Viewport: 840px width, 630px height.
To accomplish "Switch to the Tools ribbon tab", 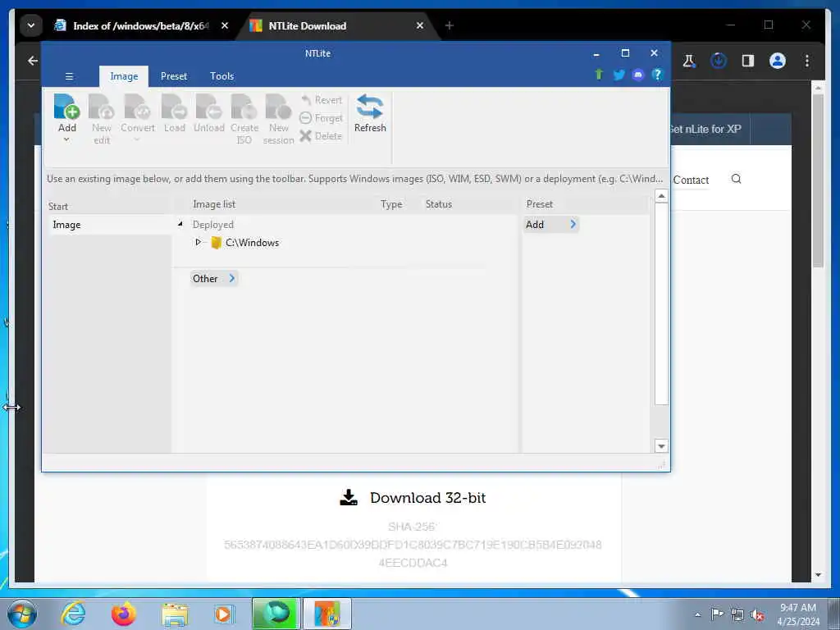I will pos(221,76).
